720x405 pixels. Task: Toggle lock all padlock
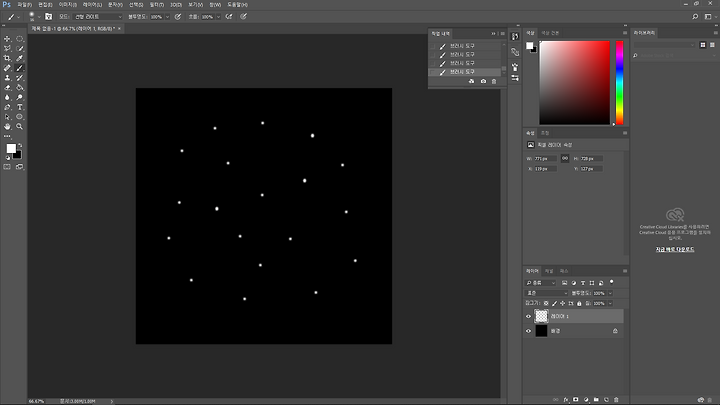[x=579, y=304]
